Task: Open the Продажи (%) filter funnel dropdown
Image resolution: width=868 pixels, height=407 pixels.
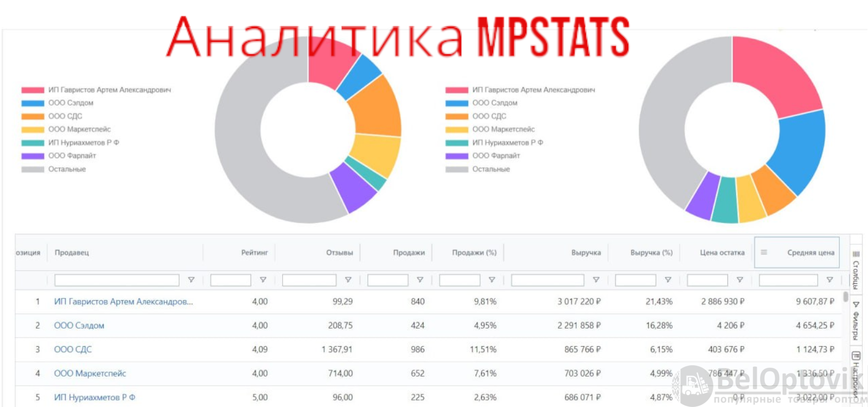Action: coord(492,280)
